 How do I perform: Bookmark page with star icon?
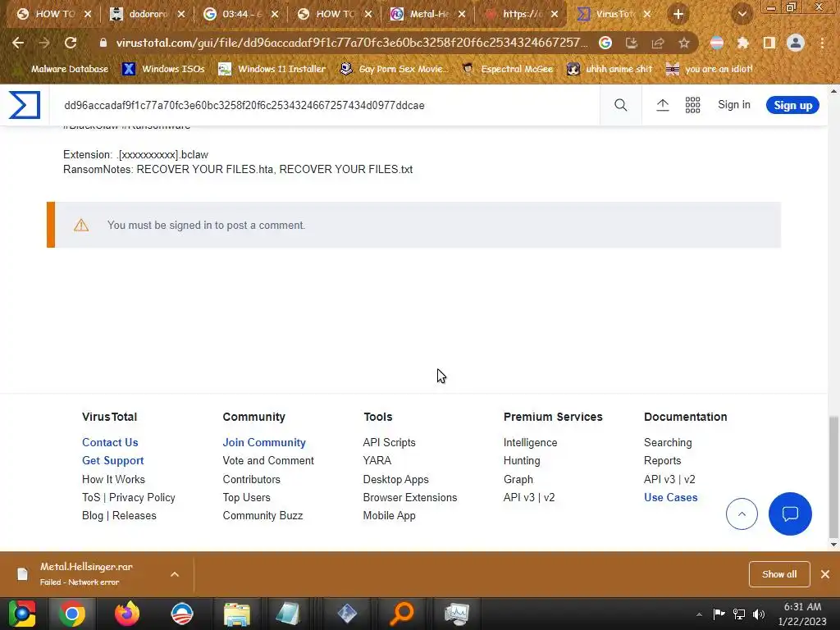pyautogui.click(x=684, y=43)
